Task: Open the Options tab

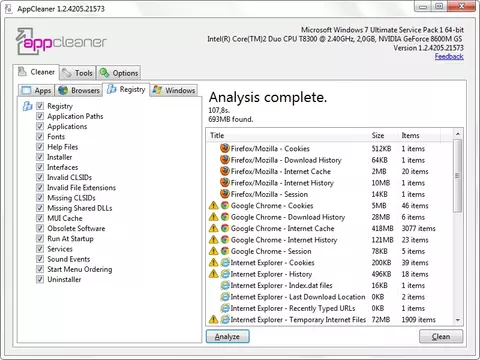Action: coord(119,73)
